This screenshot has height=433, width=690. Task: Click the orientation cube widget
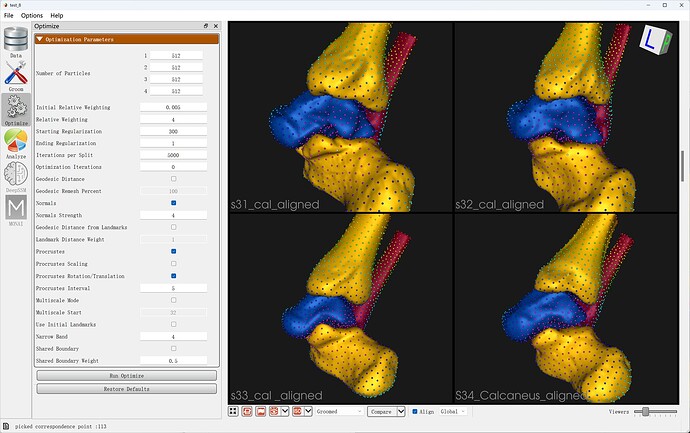655,40
